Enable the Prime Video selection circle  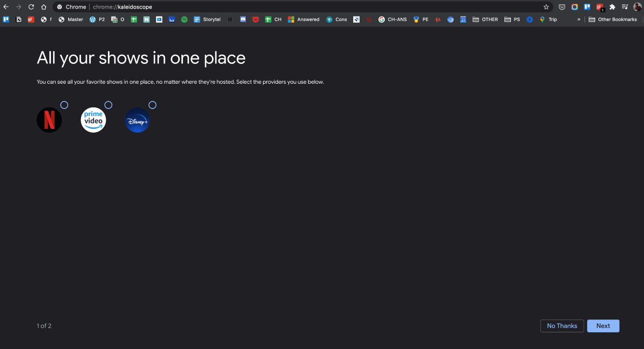click(x=108, y=105)
